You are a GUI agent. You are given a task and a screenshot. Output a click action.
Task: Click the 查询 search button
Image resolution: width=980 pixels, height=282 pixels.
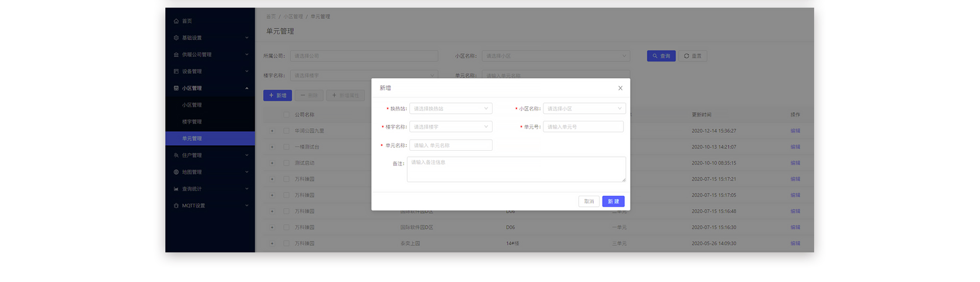[661, 56]
